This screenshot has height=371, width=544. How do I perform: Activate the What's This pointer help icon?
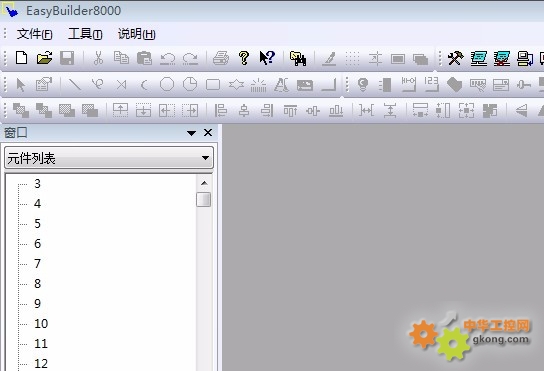267,58
